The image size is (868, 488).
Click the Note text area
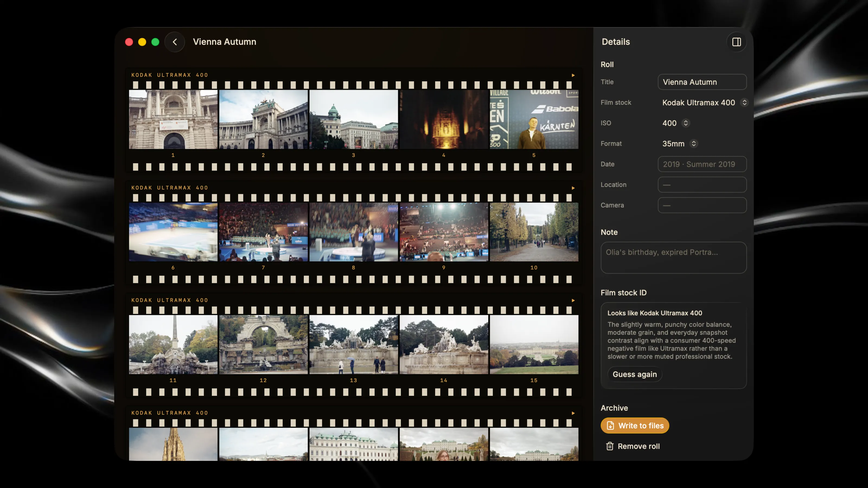click(x=674, y=258)
